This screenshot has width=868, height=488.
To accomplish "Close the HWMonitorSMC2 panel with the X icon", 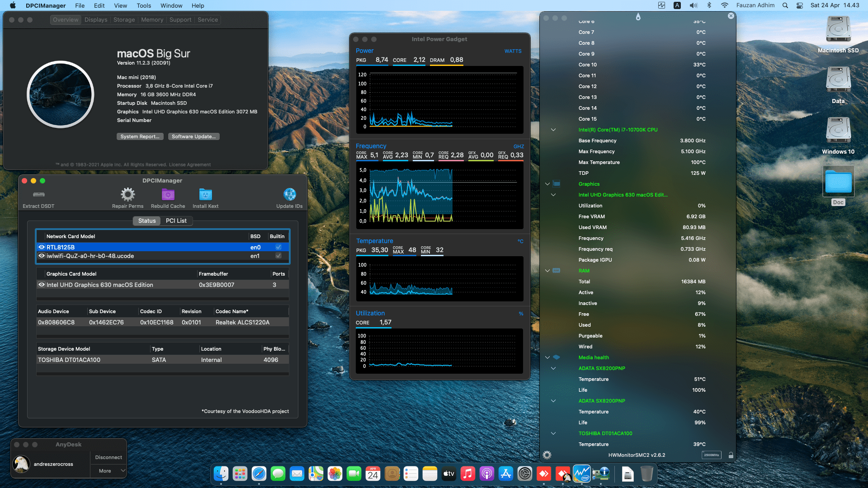I will click(731, 16).
